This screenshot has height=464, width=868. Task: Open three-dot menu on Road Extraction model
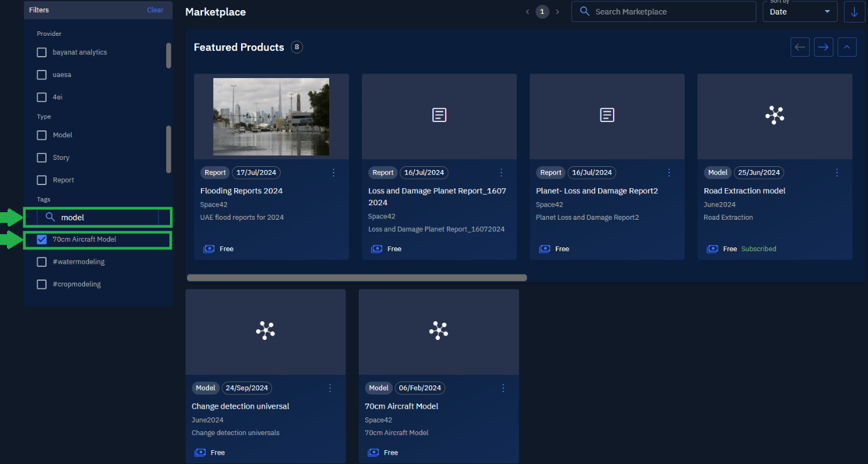click(837, 173)
